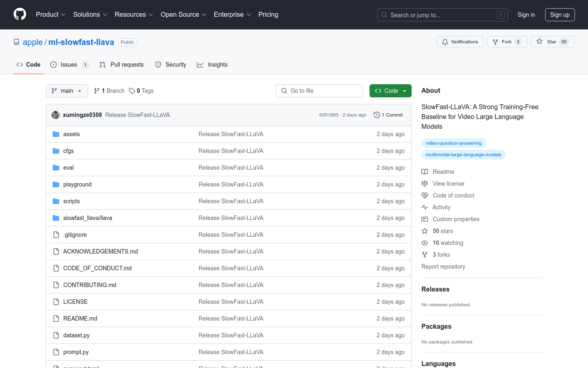Image resolution: width=588 pixels, height=368 pixels.
Task: Click the Activity pulse icon
Action: pyautogui.click(x=425, y=207)
